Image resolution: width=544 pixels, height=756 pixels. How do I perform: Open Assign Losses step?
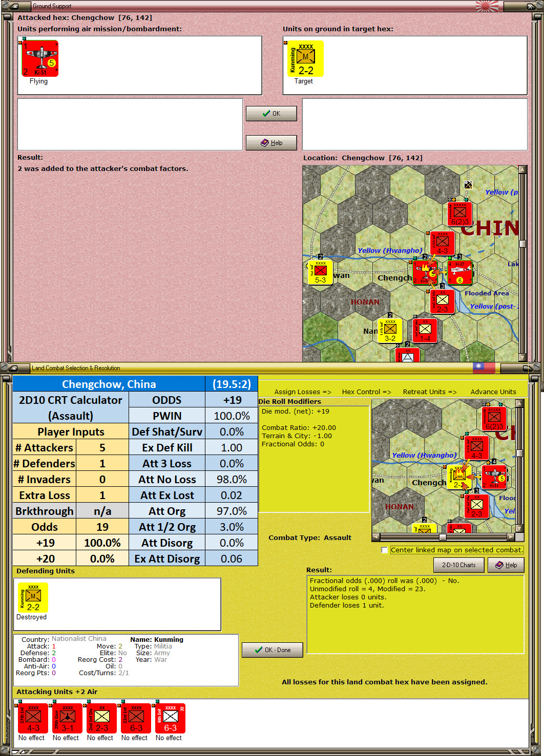click(303, 392)
